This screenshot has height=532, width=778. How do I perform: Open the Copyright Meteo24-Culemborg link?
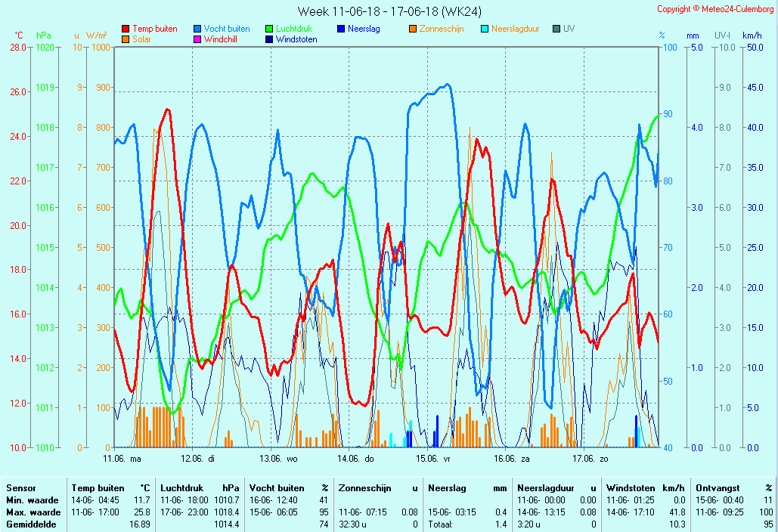(x=714, y=9)
